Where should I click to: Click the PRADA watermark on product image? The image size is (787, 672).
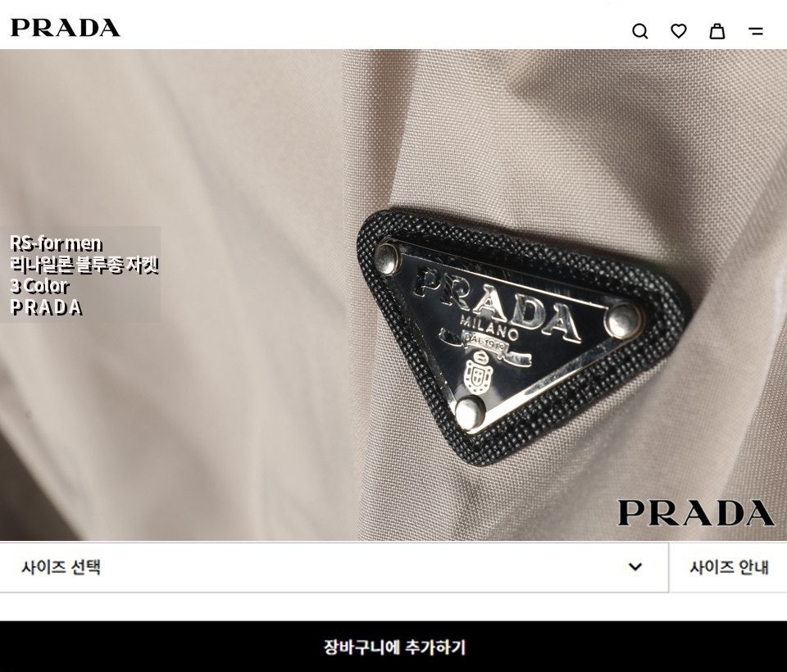tap(696, 512)
